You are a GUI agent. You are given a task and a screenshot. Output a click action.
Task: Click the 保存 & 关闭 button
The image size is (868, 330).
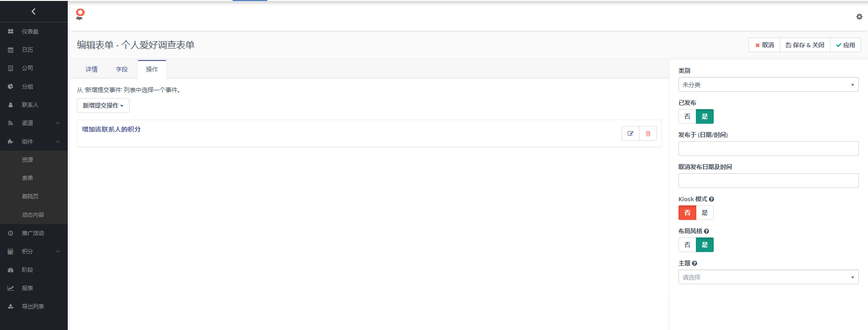click(805, 45)
